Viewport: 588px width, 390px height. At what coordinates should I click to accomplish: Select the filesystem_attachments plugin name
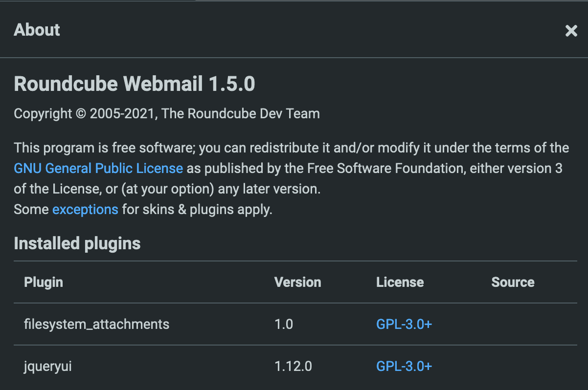[x=96, y=324]
